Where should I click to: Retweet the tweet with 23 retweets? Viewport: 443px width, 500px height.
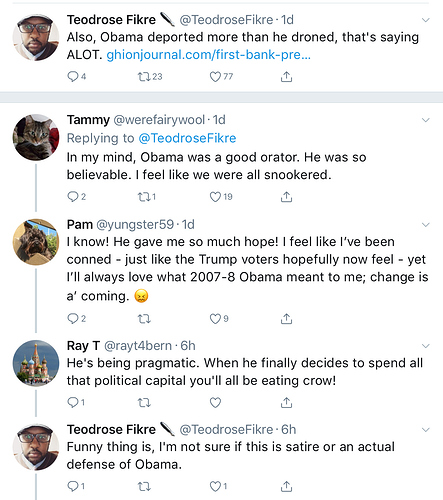point(150,77)
